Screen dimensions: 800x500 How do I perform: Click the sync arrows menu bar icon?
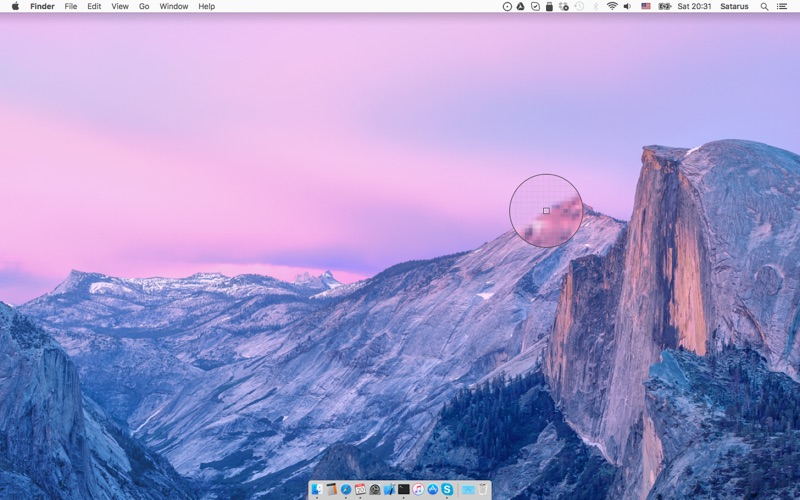pos(564,7)
